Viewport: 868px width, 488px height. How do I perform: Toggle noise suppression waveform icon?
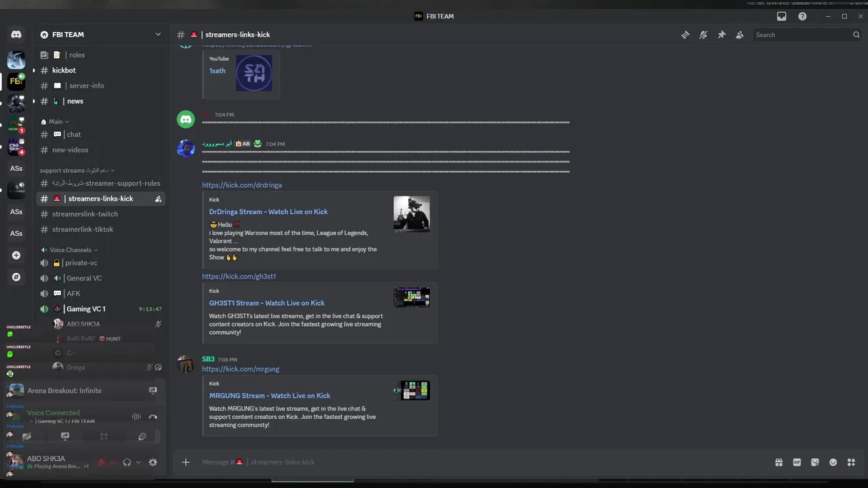(136, 417)
